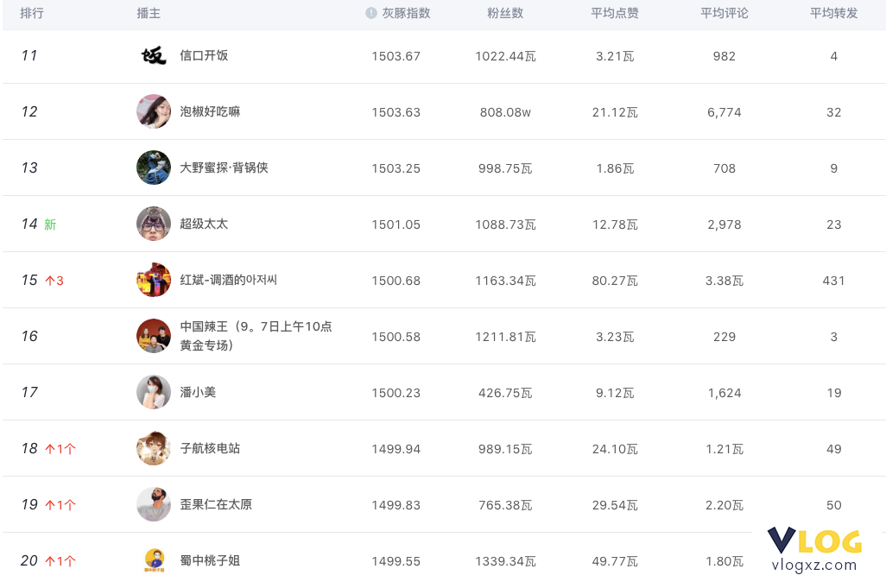Open 信口开饭 avatar with 饭 character
The height and width of the screenshot is (588, 886).
154,55
